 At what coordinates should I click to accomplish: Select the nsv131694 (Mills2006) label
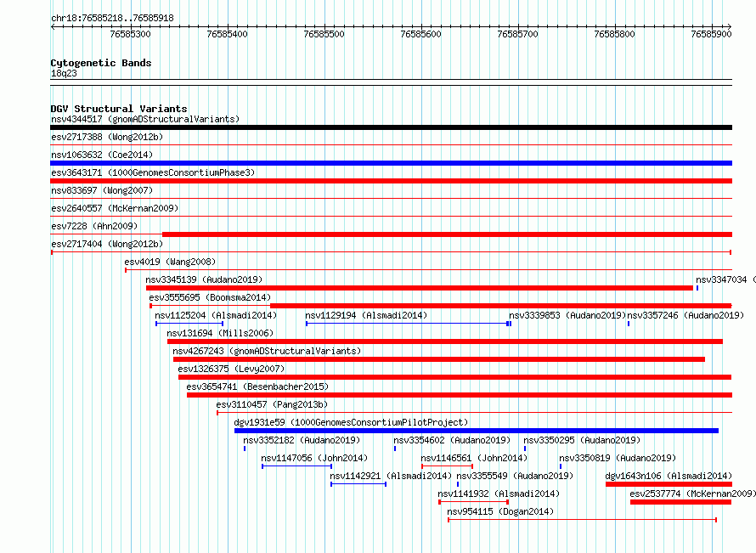pos(220,333)
